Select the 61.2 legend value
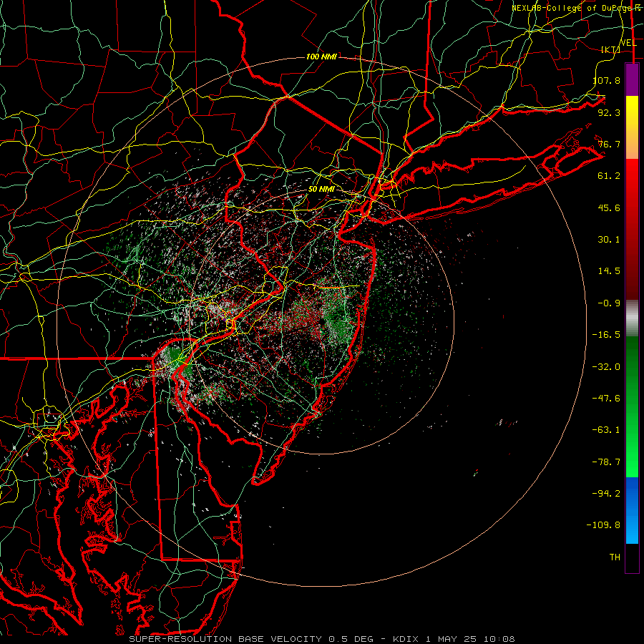The height and width of the screenshot is (644, 644). 609,176
